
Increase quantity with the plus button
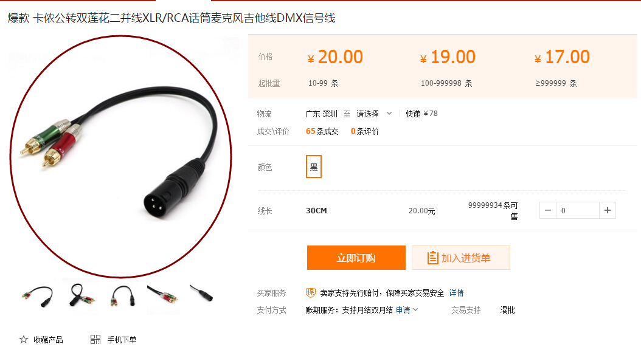tap(608, 210)
